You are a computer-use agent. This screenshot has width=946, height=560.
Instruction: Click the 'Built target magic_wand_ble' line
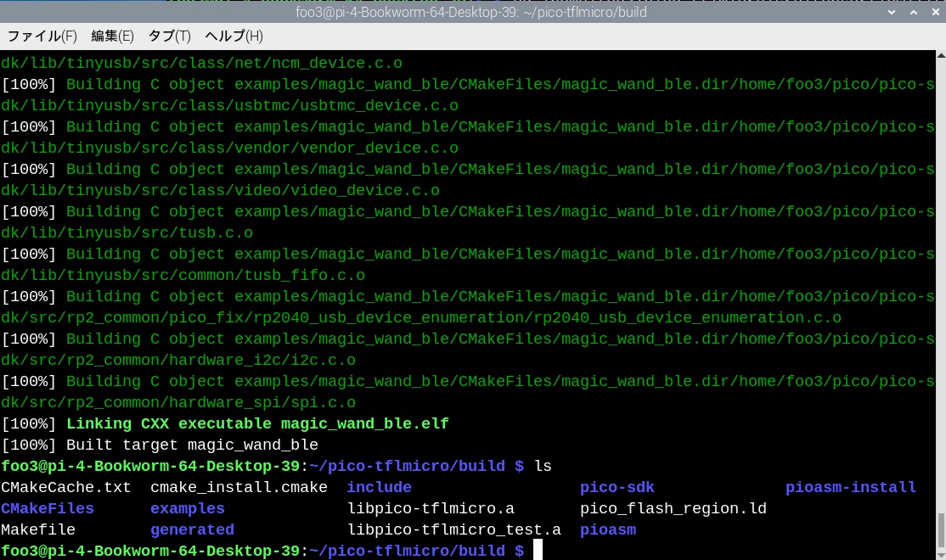[x=192, y=445]
